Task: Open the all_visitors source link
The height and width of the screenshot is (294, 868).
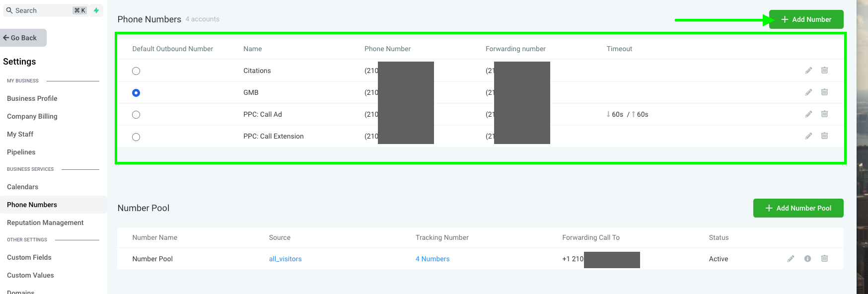Action: pos(285,259)
